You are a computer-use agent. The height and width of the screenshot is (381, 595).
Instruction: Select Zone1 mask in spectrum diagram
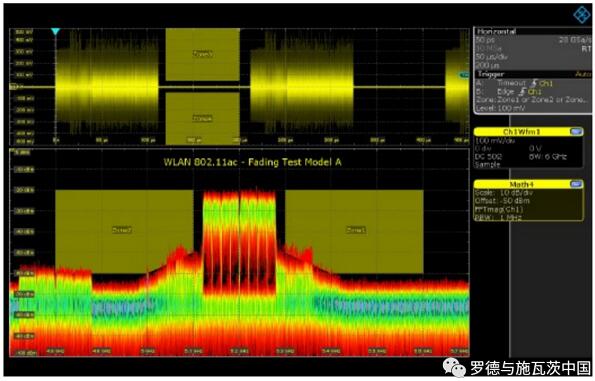point(354,231)
